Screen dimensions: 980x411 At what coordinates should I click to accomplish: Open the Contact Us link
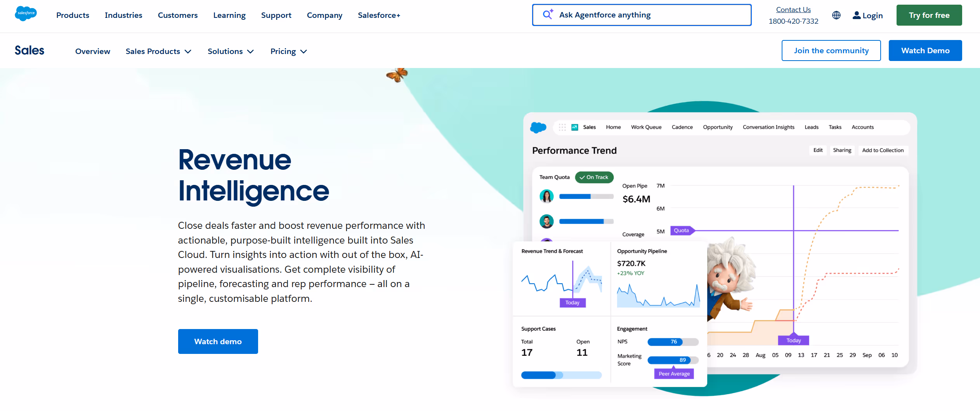coord(793,9)
